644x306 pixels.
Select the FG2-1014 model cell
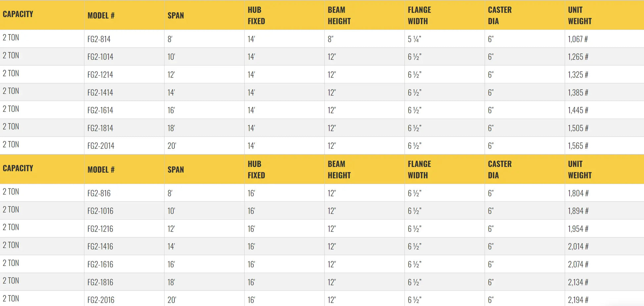[x=100, y=57]
